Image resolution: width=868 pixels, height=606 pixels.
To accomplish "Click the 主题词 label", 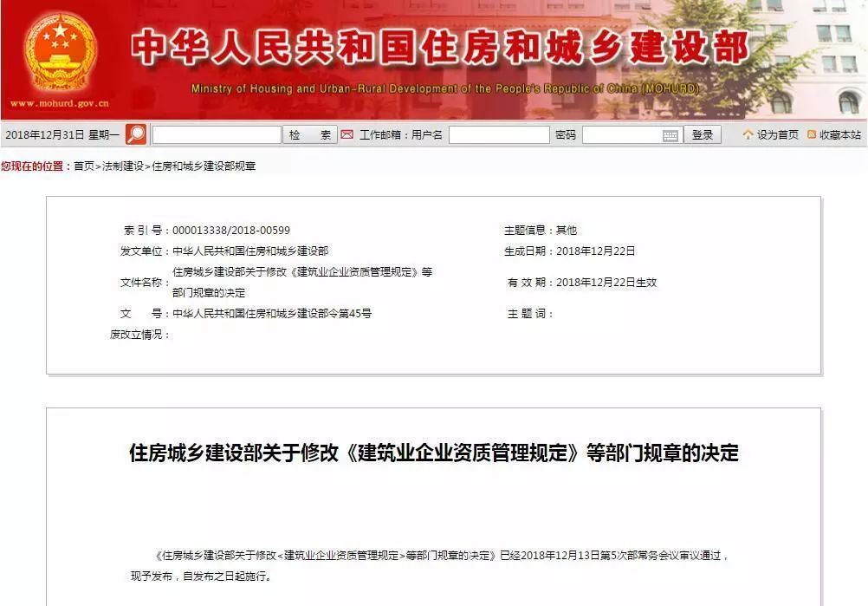I will click(530, 314).
